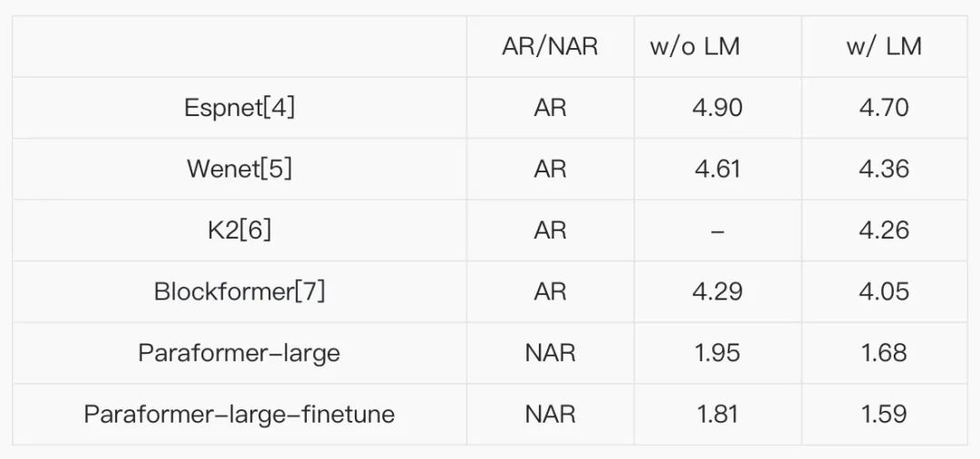The width and height of the screenshot is (980, 459).
Task: Click the 4.05 value for Blockformer
Action: click(x=884, y=291)
